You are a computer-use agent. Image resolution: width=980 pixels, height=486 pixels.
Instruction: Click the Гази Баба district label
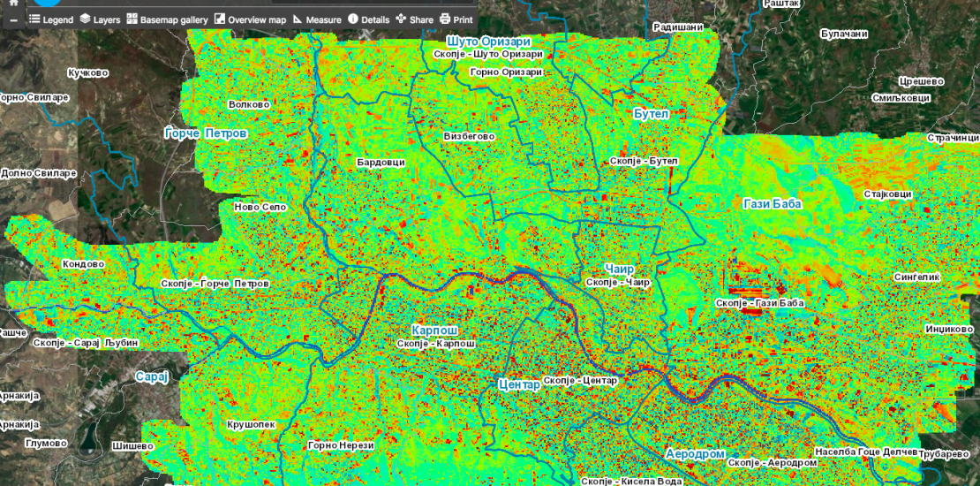773,204
